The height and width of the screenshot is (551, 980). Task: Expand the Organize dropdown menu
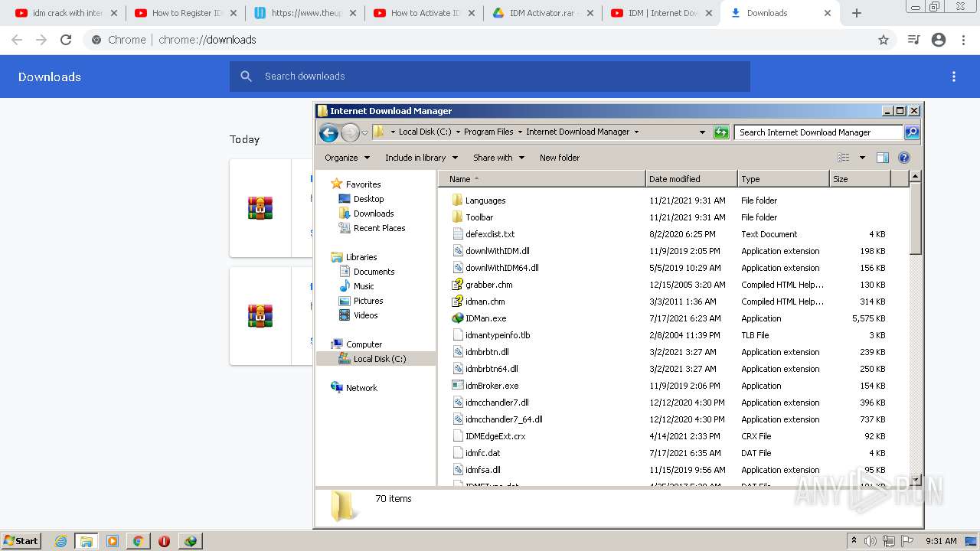[x=348, y=158]
